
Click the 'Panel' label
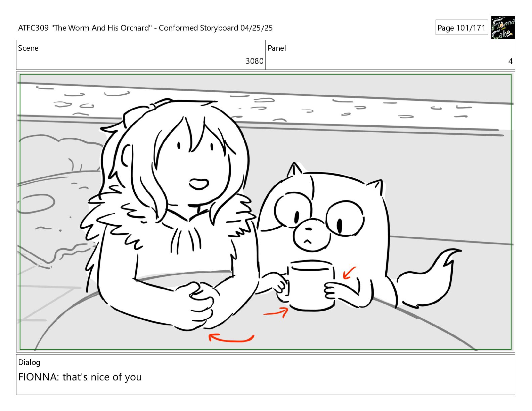(x=277, y=48)
